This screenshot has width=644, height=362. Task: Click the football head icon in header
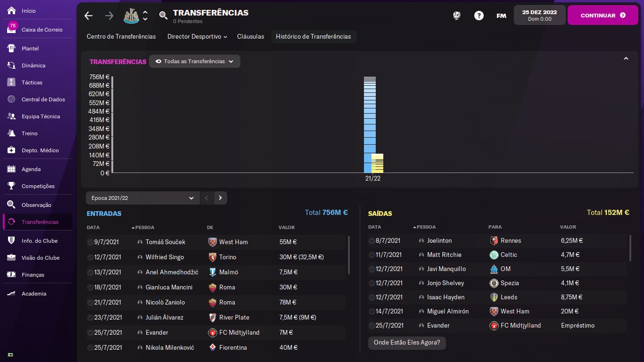tap(456, 16)
